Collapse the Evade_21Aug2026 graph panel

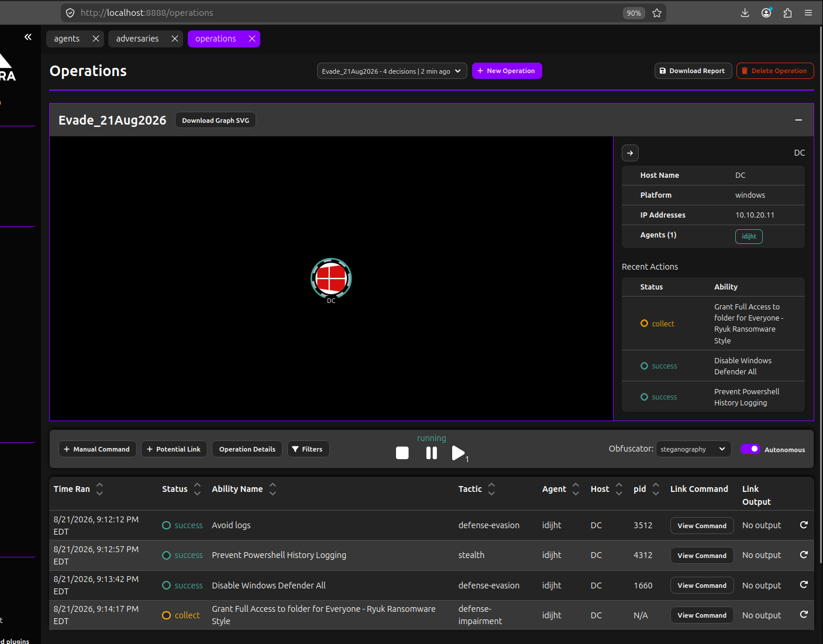[x=798, y=120]
